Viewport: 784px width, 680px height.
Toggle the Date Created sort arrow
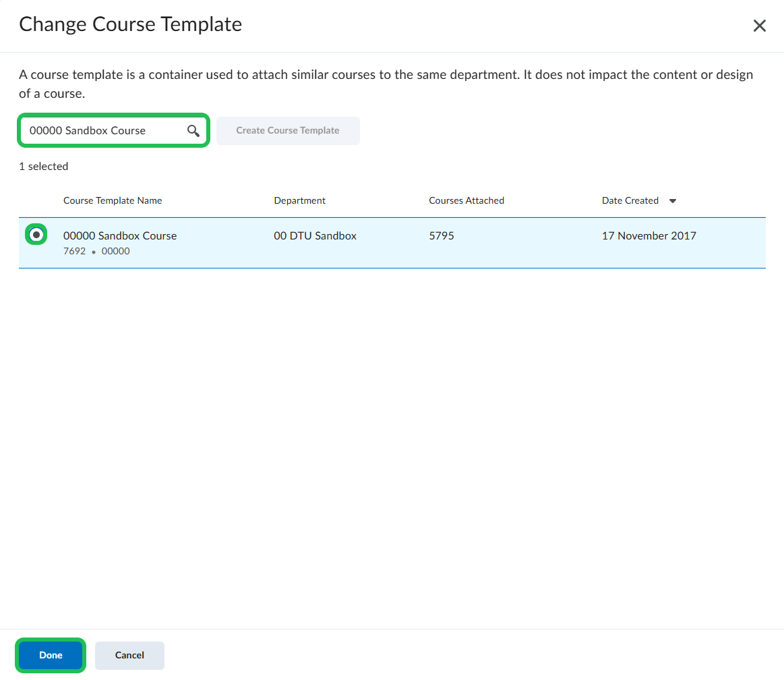[672, 201]
